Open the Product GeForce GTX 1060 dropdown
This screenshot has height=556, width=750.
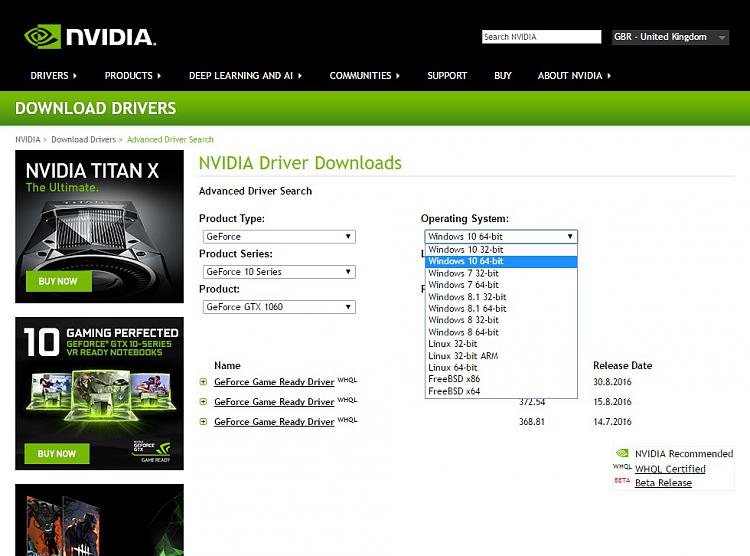279,307
